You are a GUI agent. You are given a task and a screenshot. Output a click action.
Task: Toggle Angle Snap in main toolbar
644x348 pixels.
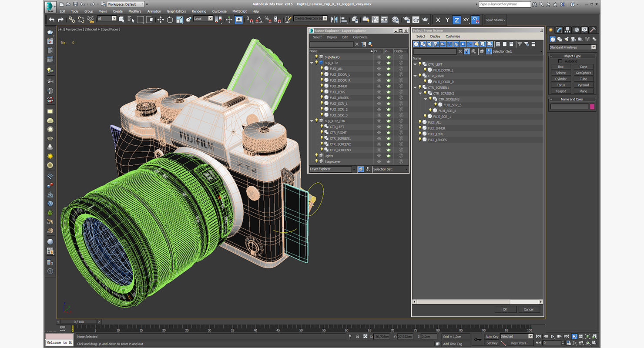(258, 20)
